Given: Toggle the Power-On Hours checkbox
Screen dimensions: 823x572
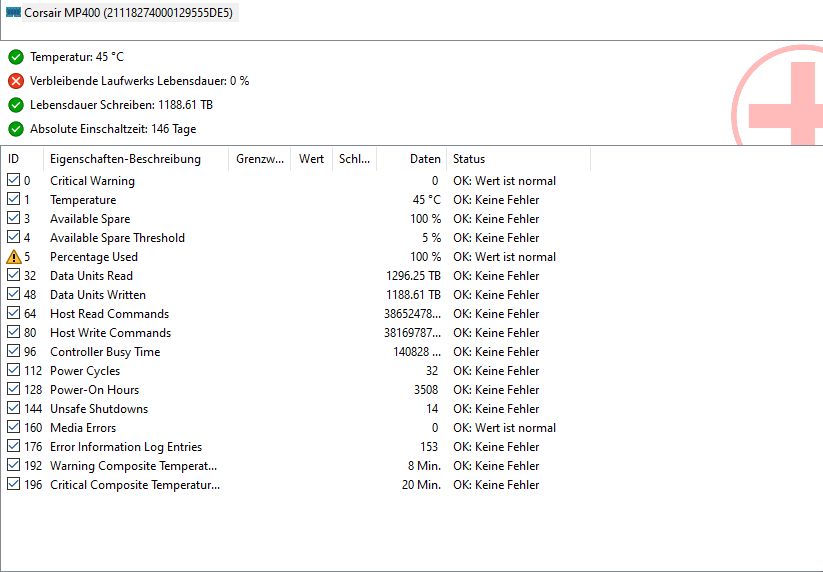Looking at the screenshot, I should tap(14, 389).
